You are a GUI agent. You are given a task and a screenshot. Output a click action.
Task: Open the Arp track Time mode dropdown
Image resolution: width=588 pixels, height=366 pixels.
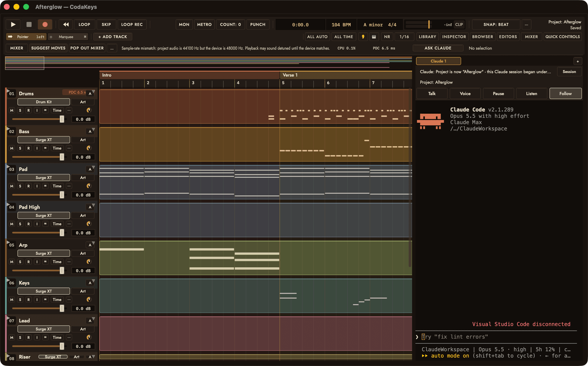click(57, 262)
